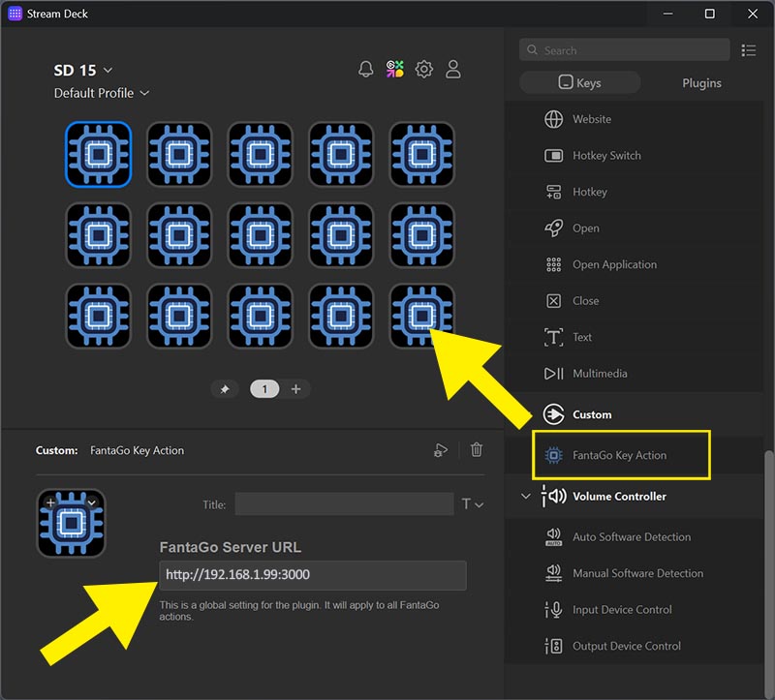This screenshot has height=700, width=775.
Task: Select the Open rocket icon
Action: pos(553,228)
